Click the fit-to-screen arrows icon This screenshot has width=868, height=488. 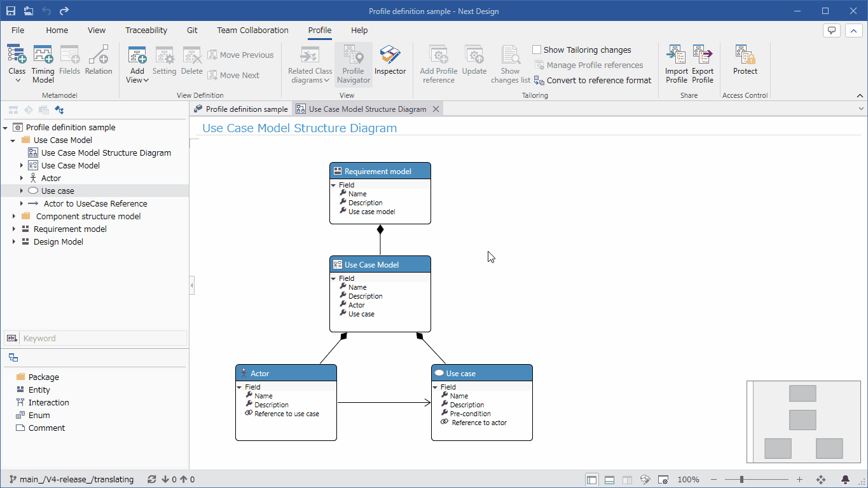coord(820,480)
